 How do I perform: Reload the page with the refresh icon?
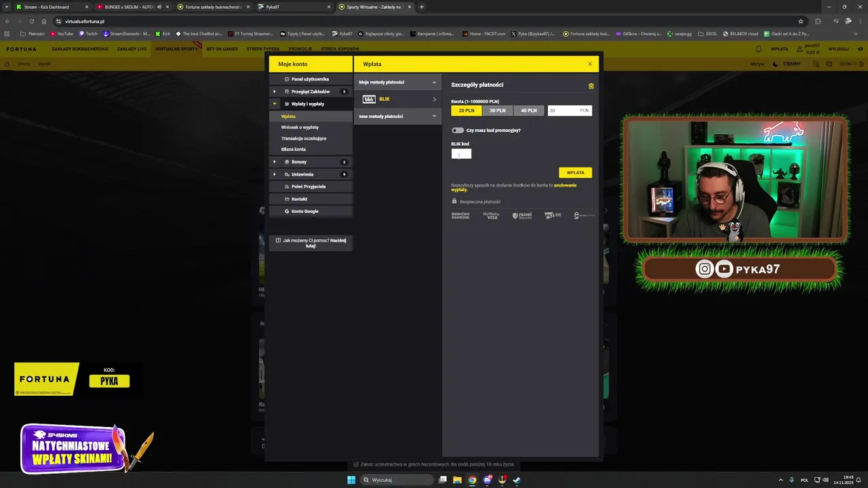pyautogui.click(x=31, y=21)
